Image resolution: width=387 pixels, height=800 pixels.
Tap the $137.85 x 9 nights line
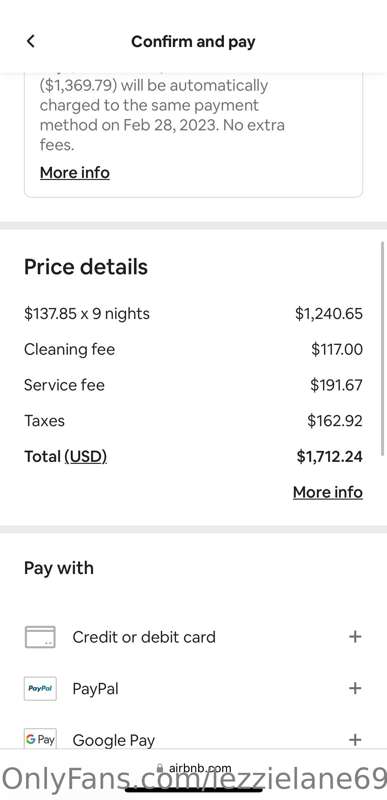[x=87, y=314]
